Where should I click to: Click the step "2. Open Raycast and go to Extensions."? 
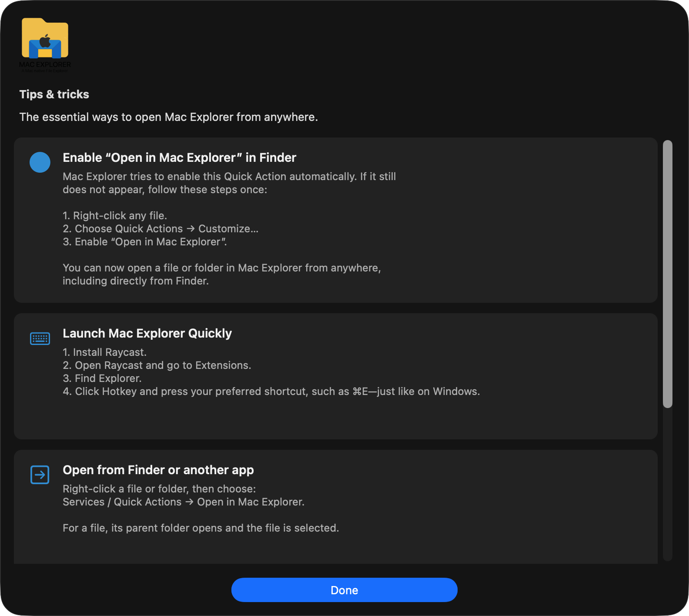[157, 365]
